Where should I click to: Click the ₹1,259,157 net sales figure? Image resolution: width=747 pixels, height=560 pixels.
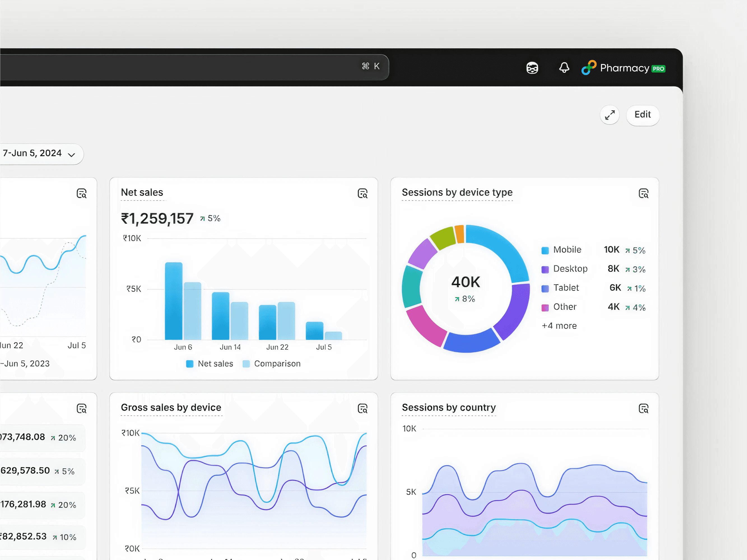pos(157,218)
